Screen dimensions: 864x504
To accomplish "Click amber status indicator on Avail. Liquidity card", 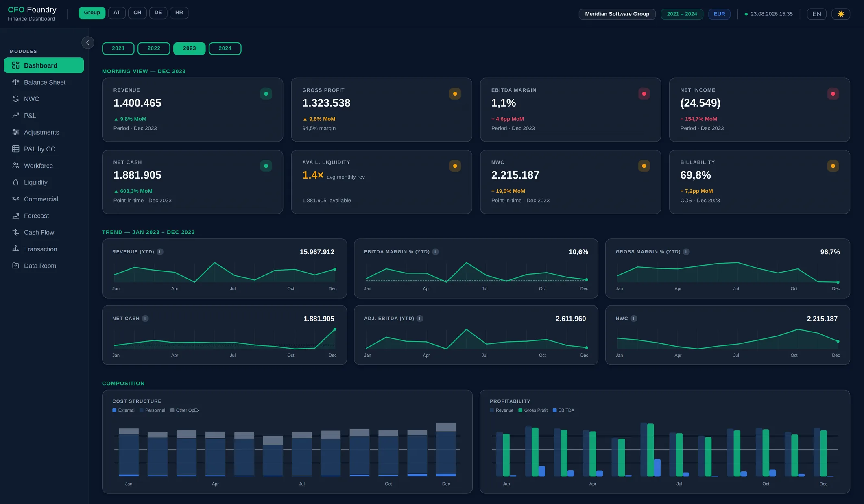I will [455, 166].
